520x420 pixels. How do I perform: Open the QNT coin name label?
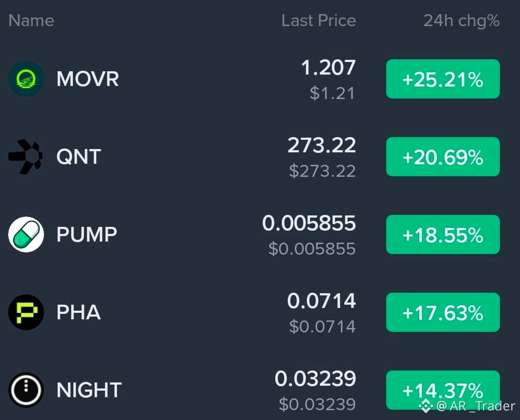tap(78, 157)
